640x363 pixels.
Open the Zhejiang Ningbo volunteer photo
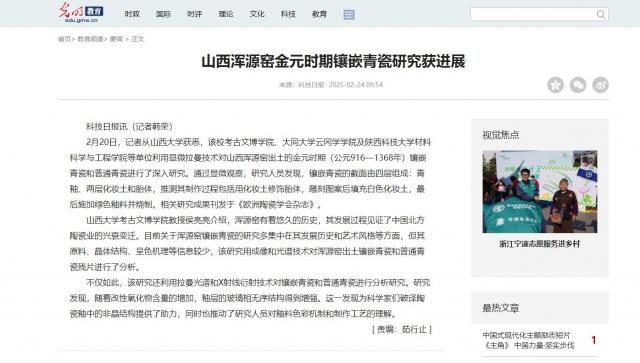click(x=540, y=192)
